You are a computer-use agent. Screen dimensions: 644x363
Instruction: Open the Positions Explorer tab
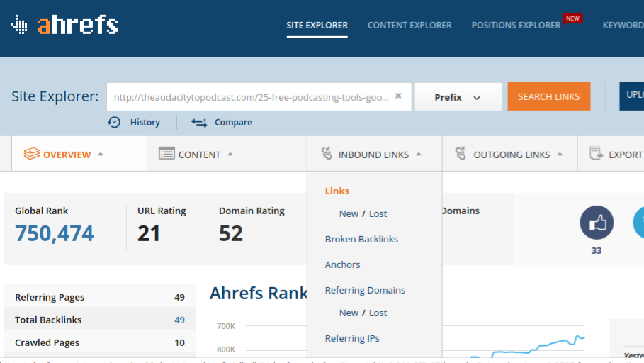point(516,25)
